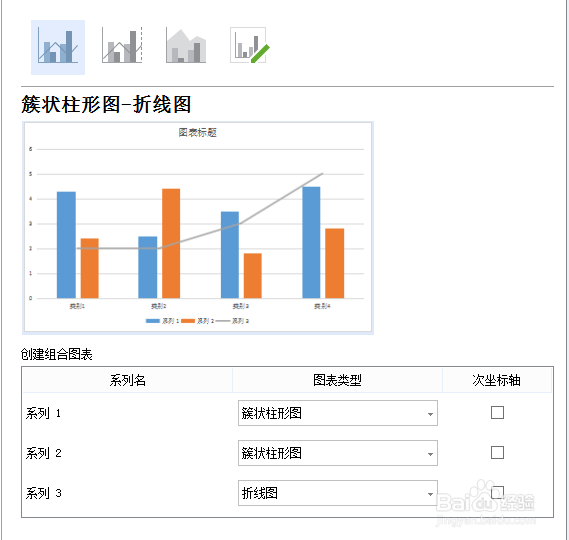569x540 pixels.
Task: Click the 次坐标轴 column header
Action: (496, 380)
